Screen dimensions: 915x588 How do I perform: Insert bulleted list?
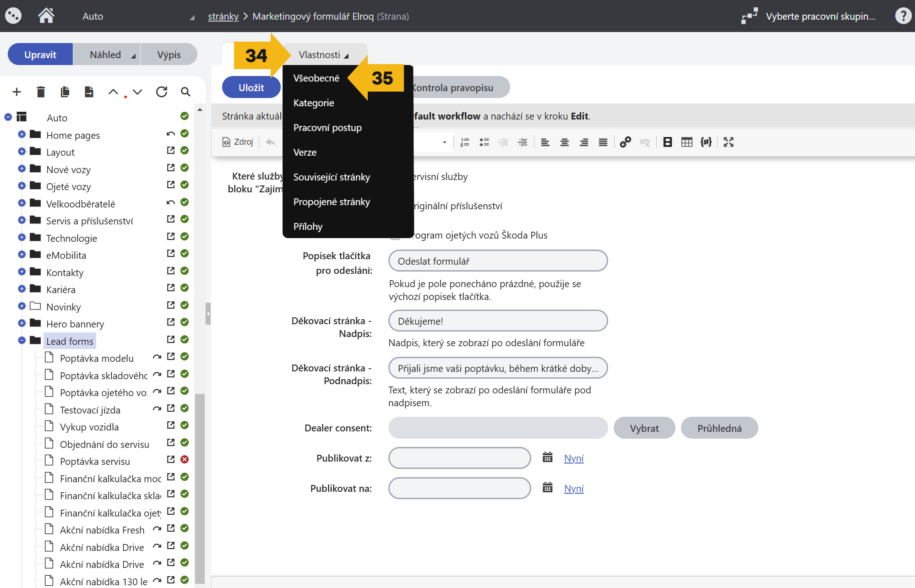point(484,142)
